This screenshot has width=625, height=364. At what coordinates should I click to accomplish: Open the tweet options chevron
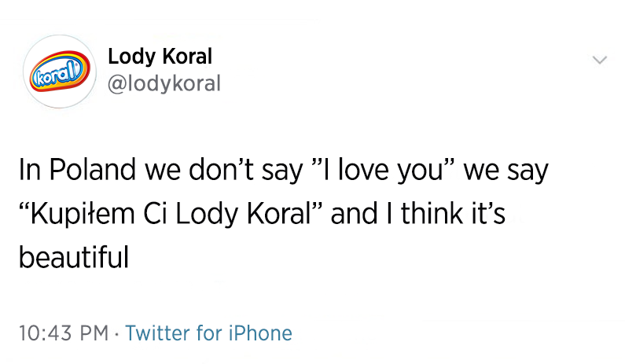600,60
